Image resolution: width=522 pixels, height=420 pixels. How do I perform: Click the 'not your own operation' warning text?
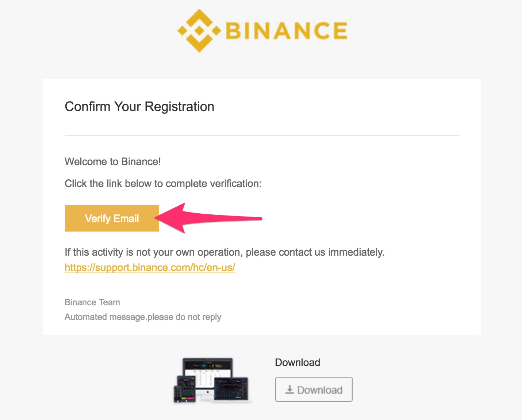[x=224, y=252]
